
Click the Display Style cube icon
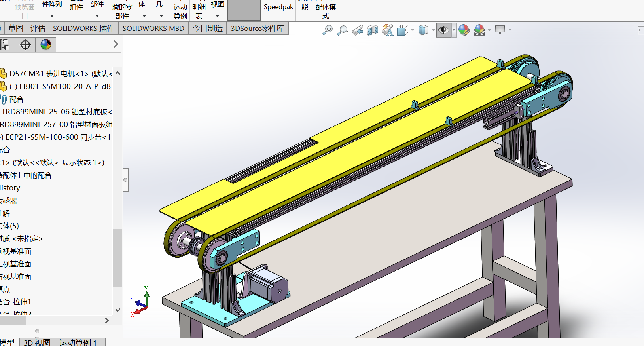423,30
